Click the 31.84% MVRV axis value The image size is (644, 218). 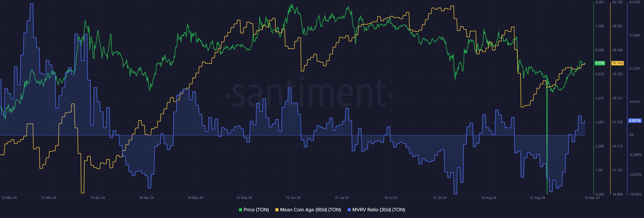pyautogui.click(x=635, y=35)
